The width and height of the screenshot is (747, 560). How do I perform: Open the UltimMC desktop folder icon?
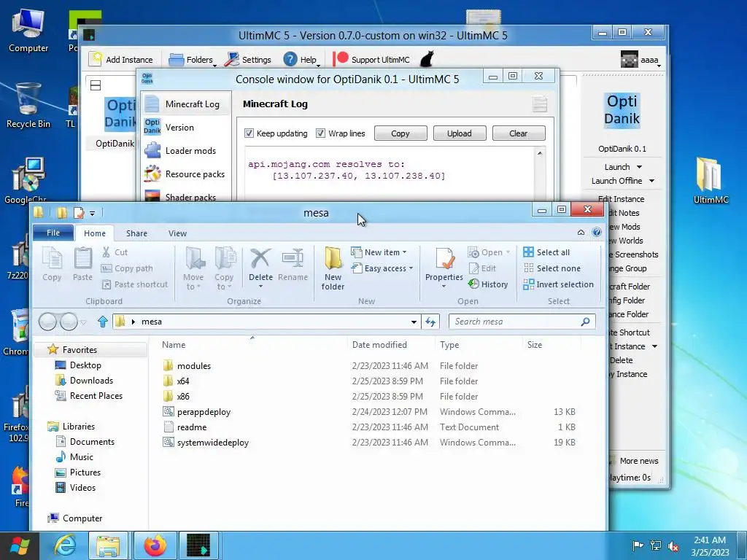coord(711,181)
